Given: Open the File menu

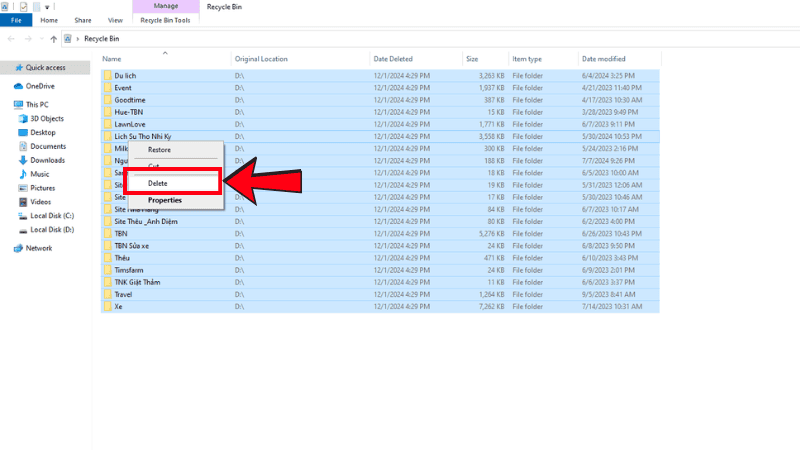Looking at the screenshot, I should pos(16,20).
